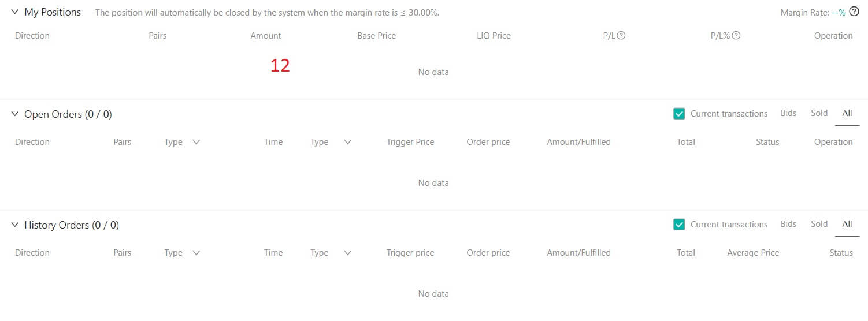Viewport: 868px width, 321px height.
Task: Select All tab in History Orders
Action: point(847,224)
